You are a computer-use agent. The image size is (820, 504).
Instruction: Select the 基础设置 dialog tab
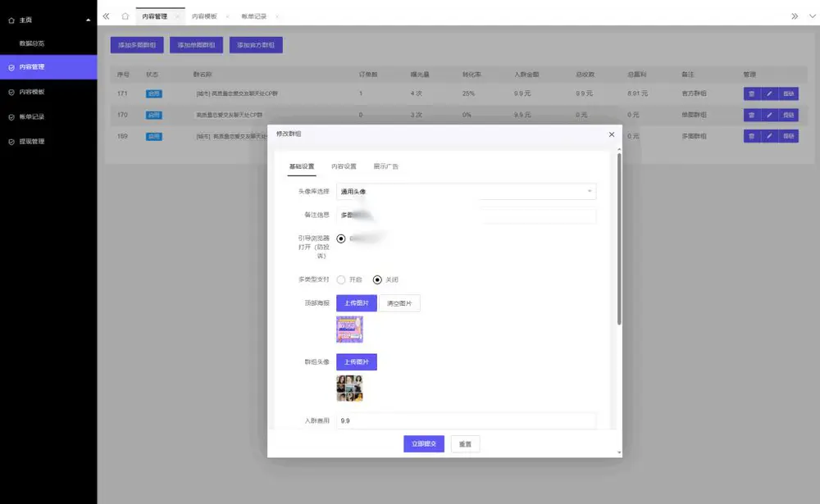(302, 166)
